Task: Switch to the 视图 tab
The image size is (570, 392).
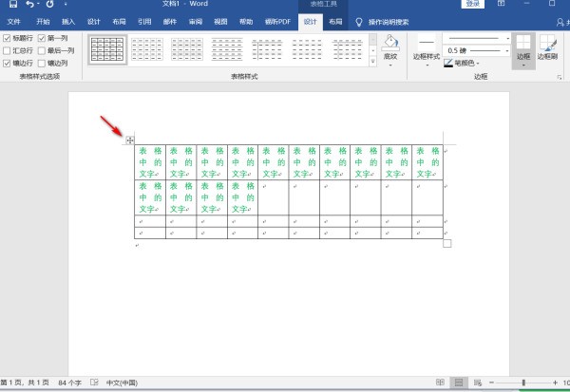Action: [x=220, y=22]
